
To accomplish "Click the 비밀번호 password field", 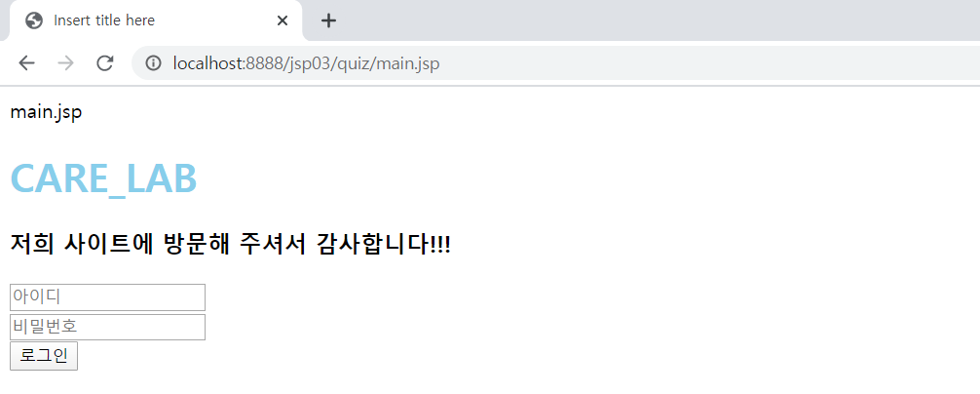I will click(107, 327).
